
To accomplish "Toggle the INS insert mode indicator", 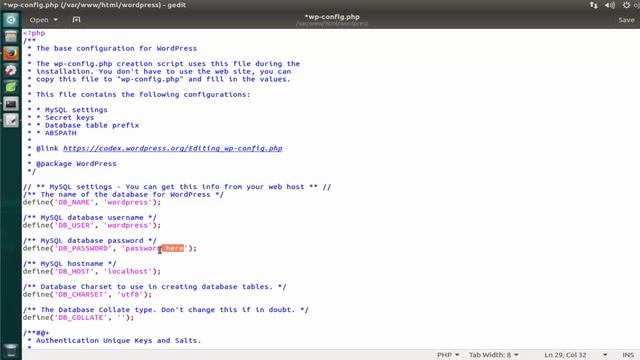I will coord(628,355).
